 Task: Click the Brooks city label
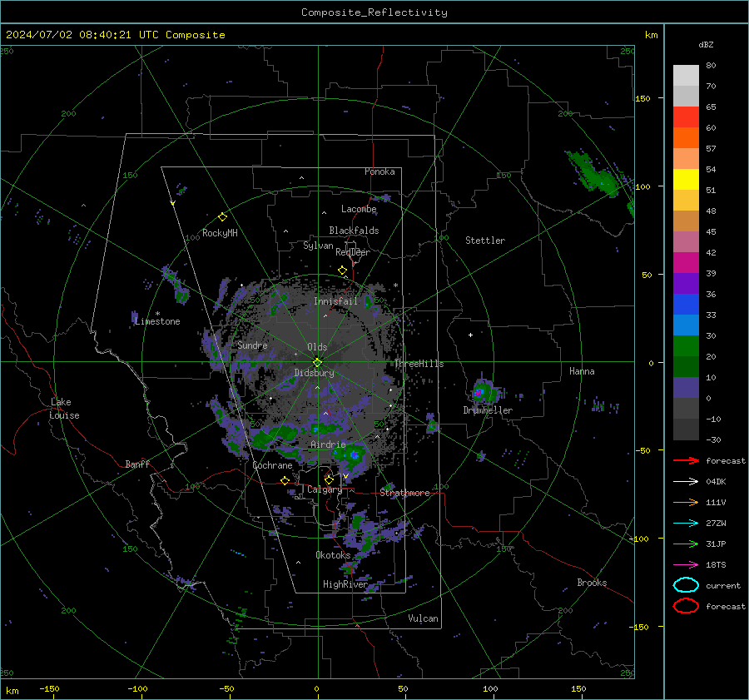point(592,583)
